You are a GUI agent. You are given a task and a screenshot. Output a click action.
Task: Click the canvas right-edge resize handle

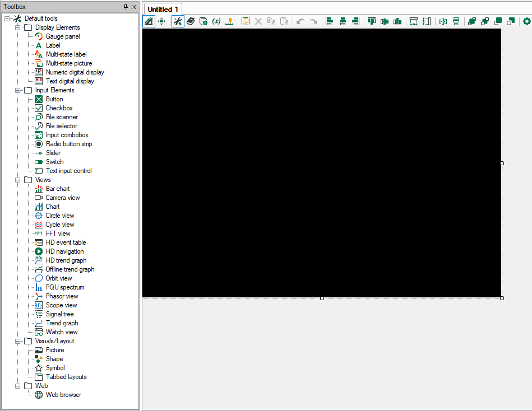coord(502,164)
